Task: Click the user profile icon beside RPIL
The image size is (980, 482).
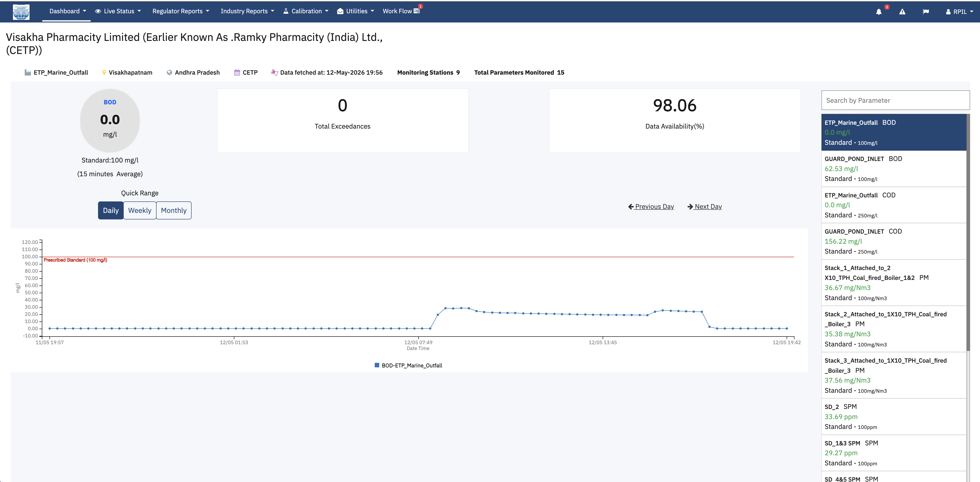Action: click(x=948, y=12)
